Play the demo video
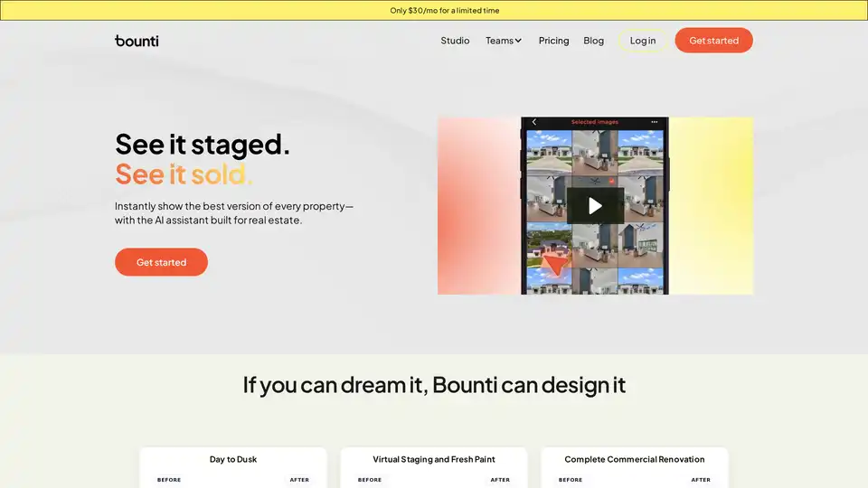 pos(595,206)
